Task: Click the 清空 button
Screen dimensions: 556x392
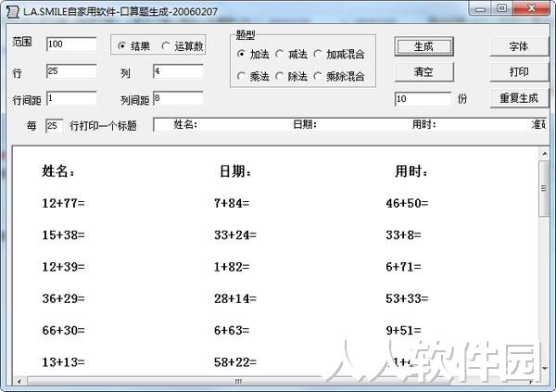Action: [x=423, y=72]
